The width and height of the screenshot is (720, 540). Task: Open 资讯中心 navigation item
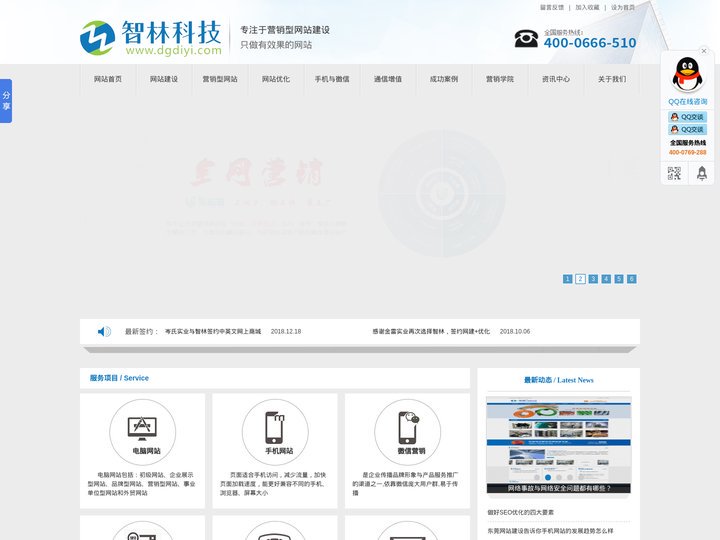556,79
